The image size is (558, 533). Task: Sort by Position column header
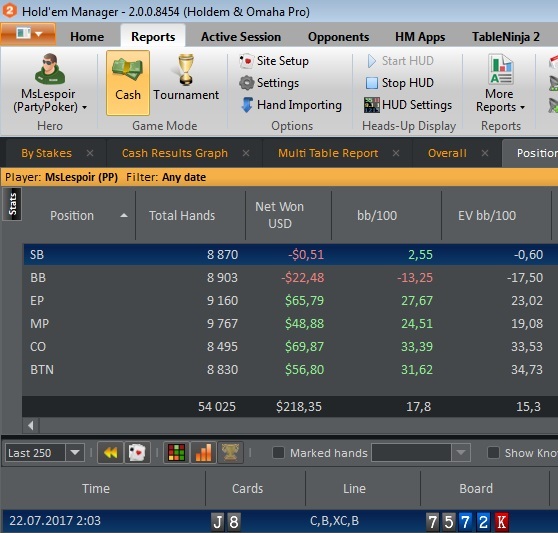point(72,216)
